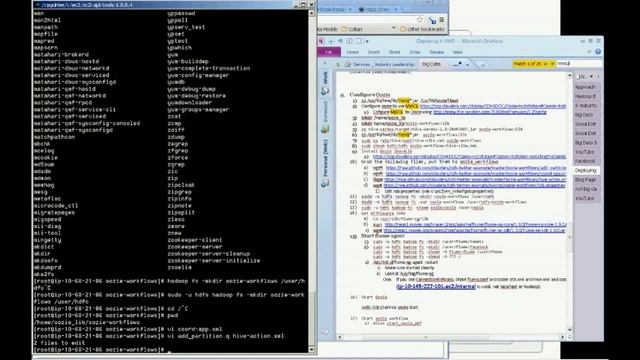Select the Hadoop page in page list
Image resolution: width=640 pixels, height=360 pixels.
pos(586,96)
